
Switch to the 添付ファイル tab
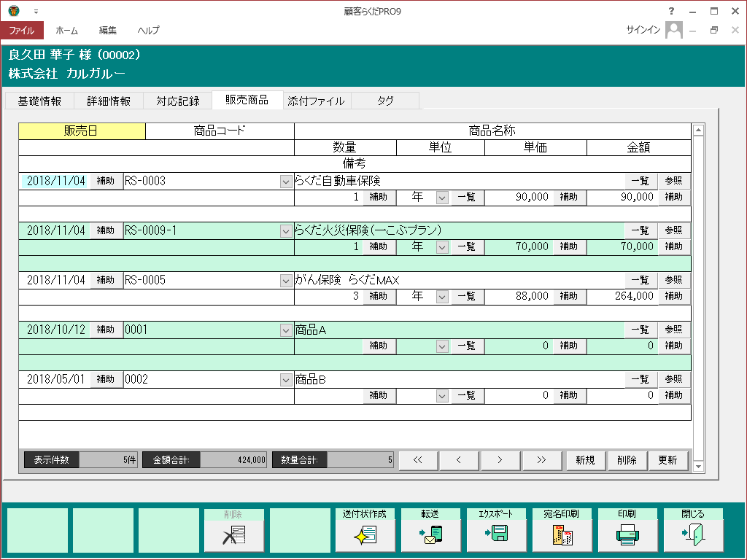pos(317,101)
